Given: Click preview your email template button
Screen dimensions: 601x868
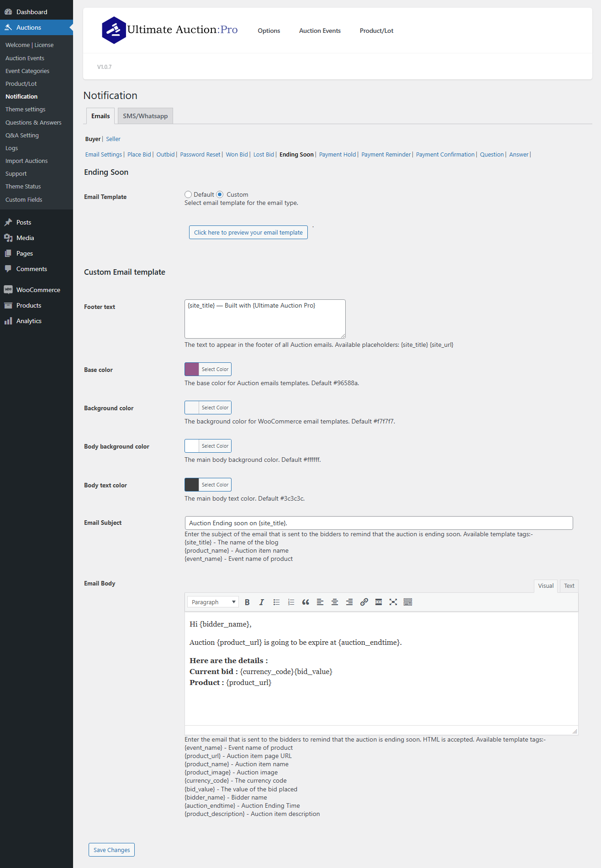Looking at the screenshot, I should [x=248, y=232].
